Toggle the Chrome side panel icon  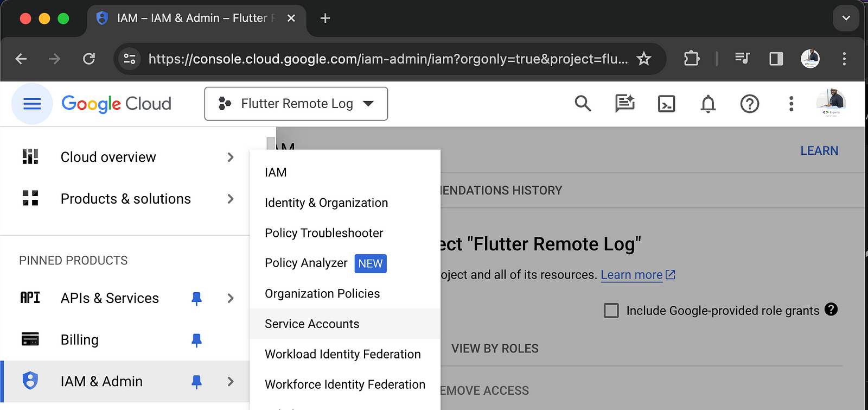[776, 59]
